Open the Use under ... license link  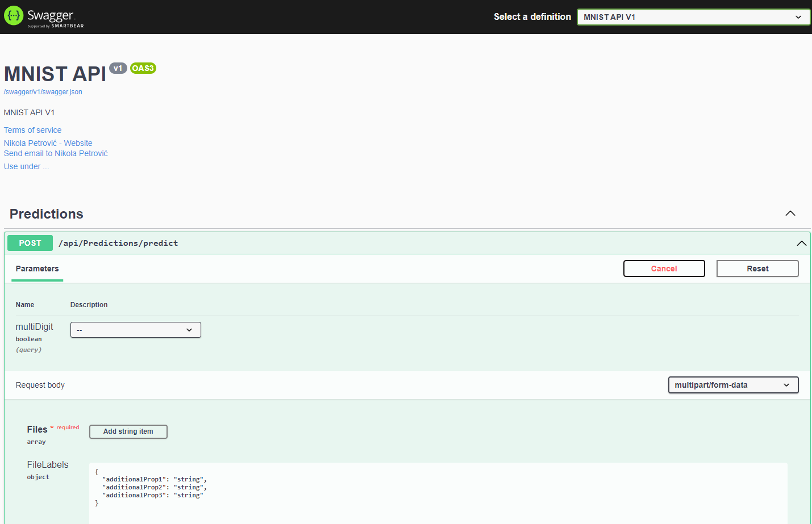[27, 166]
